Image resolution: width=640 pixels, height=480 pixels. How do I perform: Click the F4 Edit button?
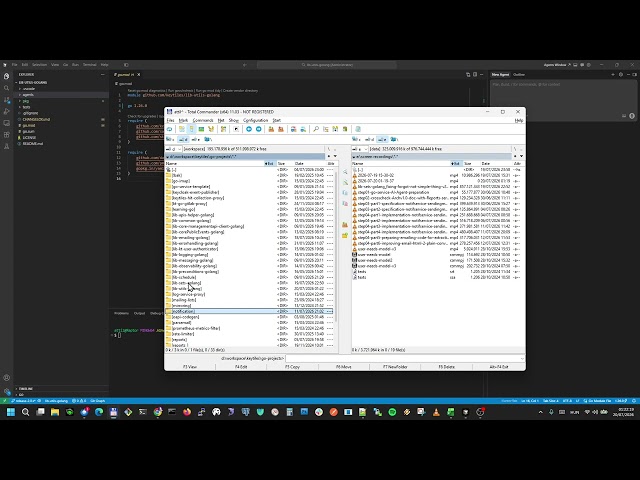click(x=241, y=367)
